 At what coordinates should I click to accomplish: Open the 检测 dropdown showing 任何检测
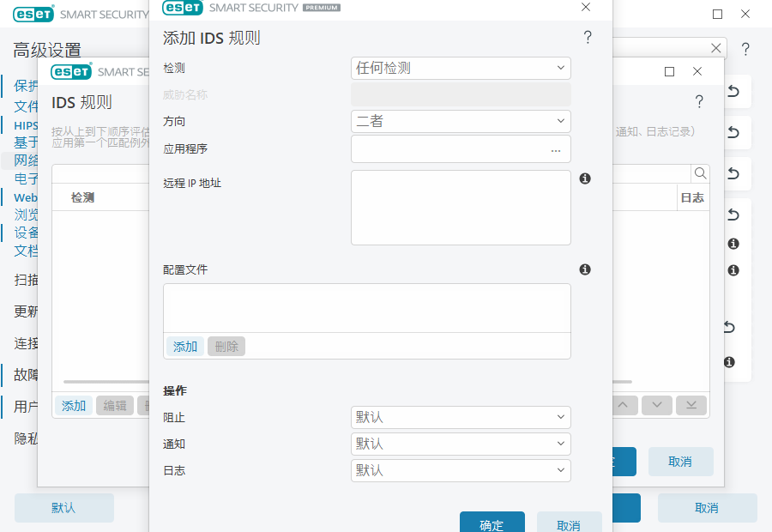point(461,68)
